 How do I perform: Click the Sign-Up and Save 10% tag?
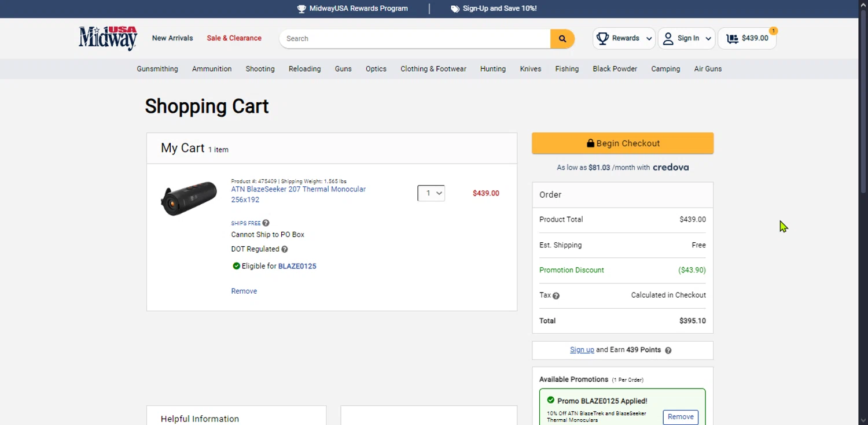494,9
